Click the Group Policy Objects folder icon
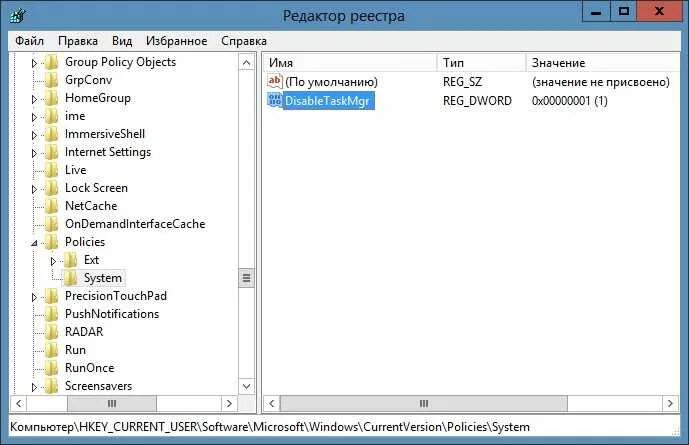This screenshot has width=689, height=445. pyautogui.click(x=52, y=62)
